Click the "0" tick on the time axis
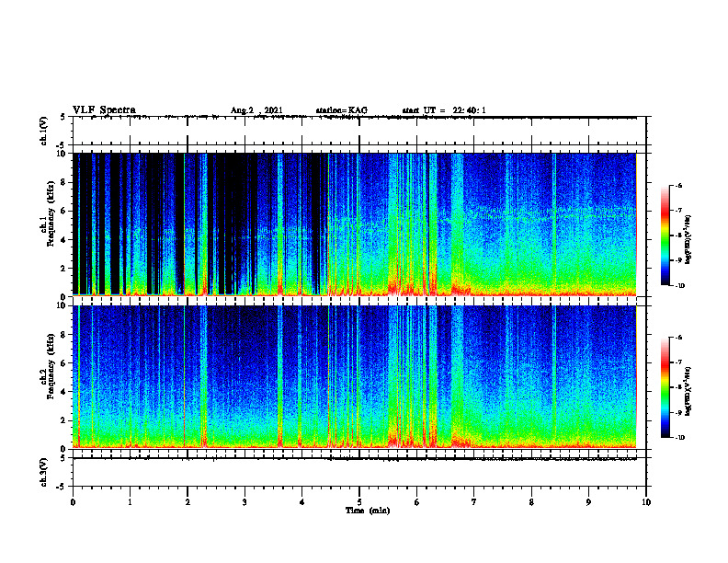The image size is (728, 563). tap(73, 502)
